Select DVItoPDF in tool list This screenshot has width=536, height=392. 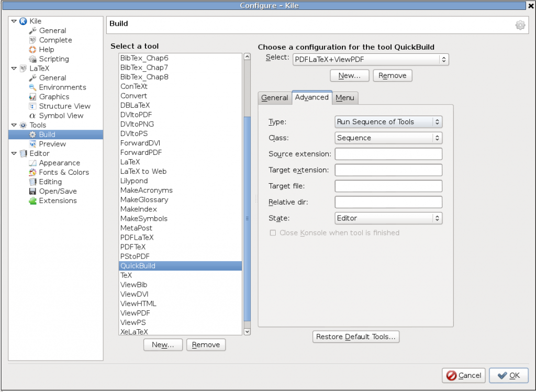[181, 115]
